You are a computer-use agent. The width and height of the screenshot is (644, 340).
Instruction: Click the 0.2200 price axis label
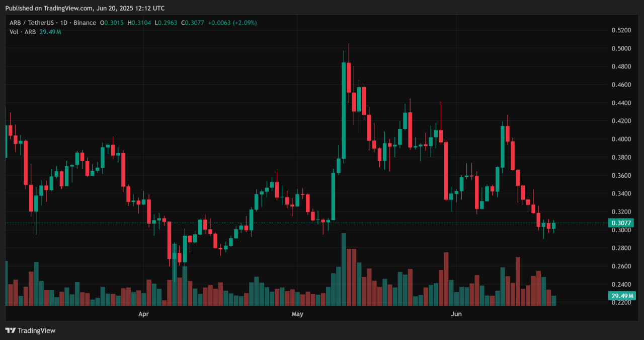[x=621, y=302]
